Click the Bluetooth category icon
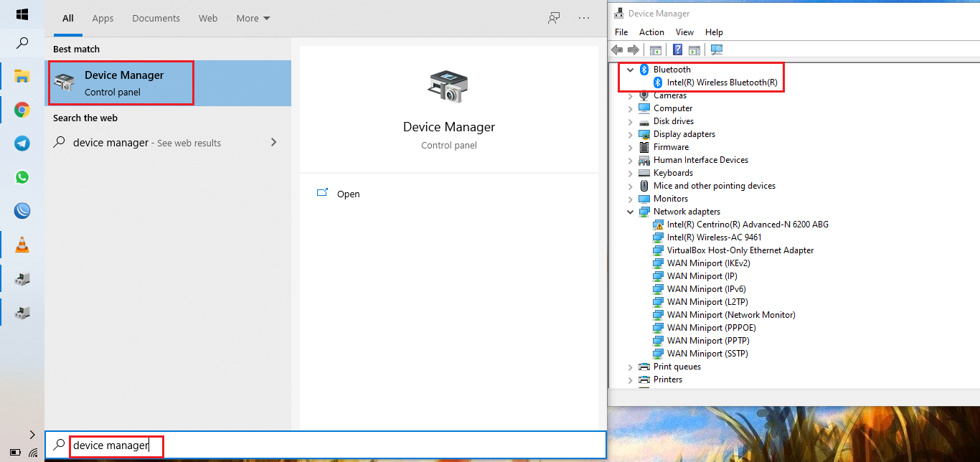980x462 pixels. [x=644, y=70]
